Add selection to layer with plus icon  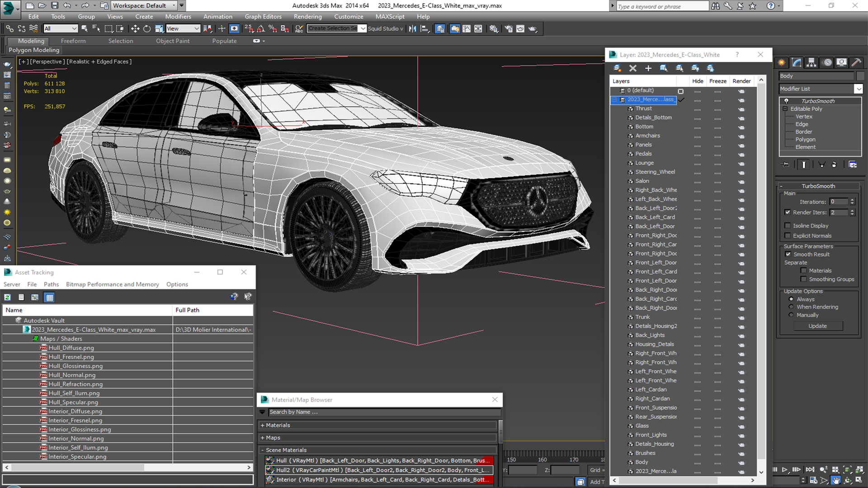click(x=648, y=68)
